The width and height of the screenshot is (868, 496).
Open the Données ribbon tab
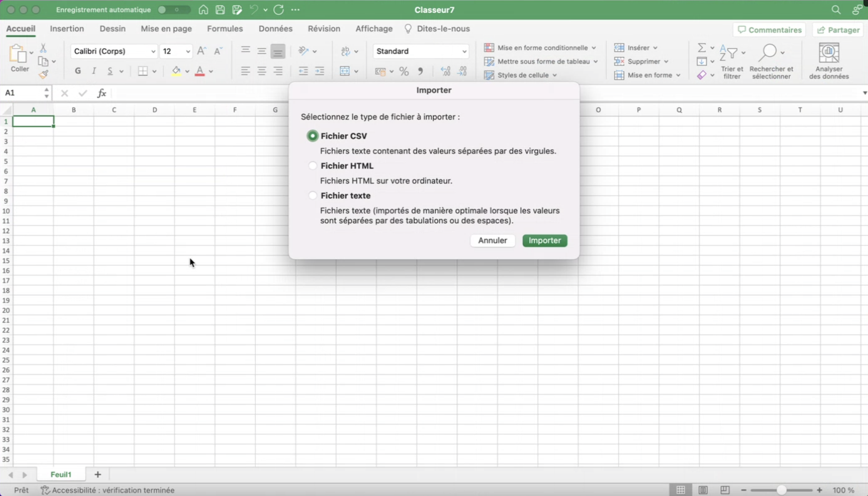276,29
